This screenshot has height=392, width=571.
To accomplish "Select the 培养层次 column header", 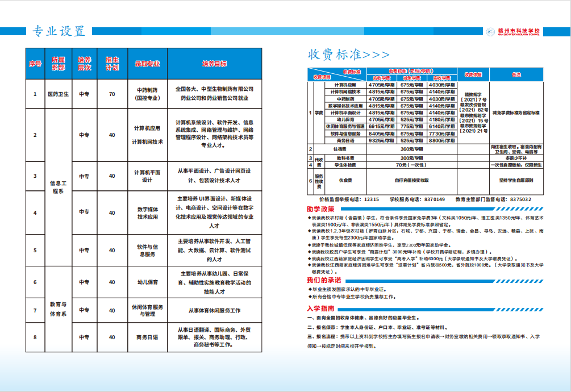I will [85, 64].
